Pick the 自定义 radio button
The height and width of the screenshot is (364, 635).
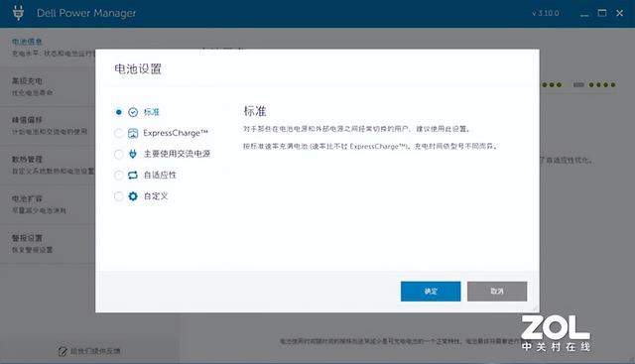tap(118, 196)
